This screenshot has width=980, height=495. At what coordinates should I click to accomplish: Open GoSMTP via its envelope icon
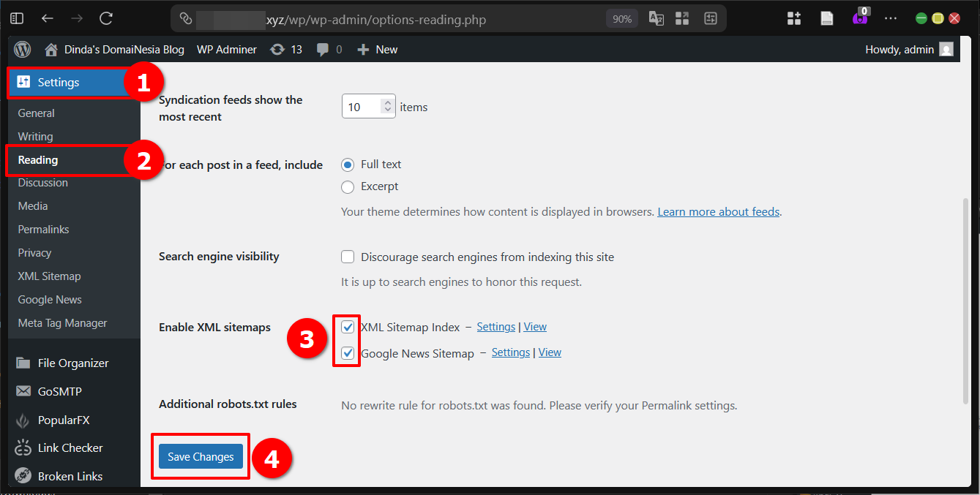click(23, 390)
